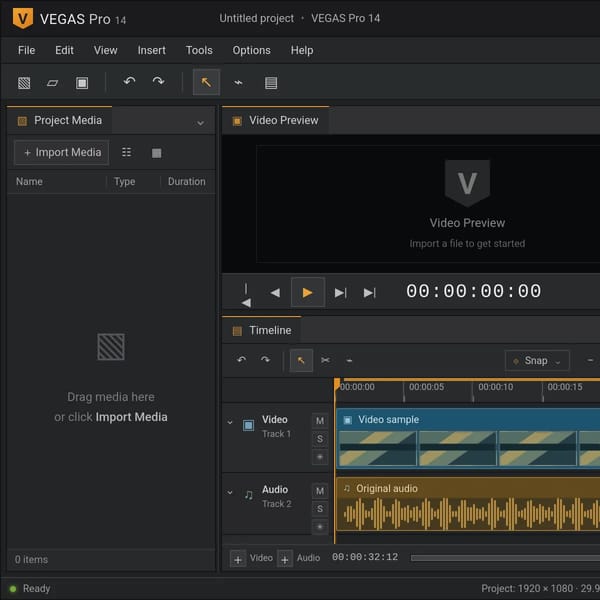The height and width of the screenshot is (600, 600).
Task: Select the timeline cursor arrow tool
Action: point(301,360)
